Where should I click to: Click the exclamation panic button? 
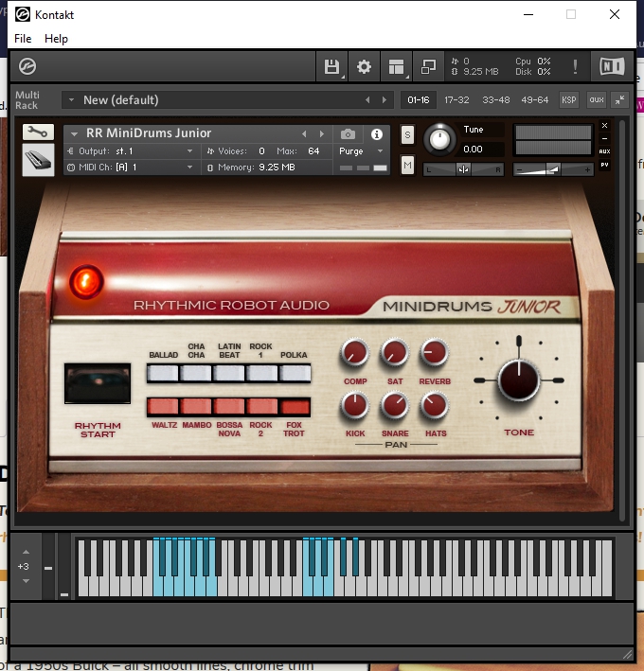pos(575,66)
